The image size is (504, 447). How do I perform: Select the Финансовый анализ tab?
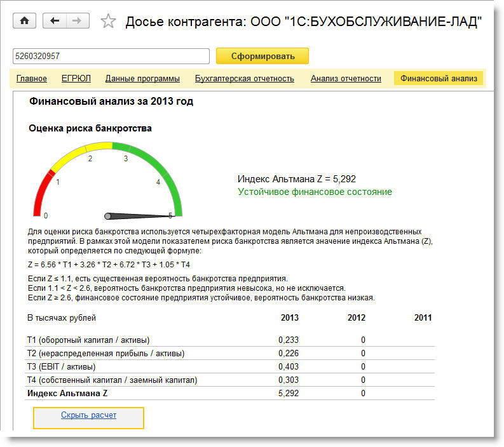point(439,79)
